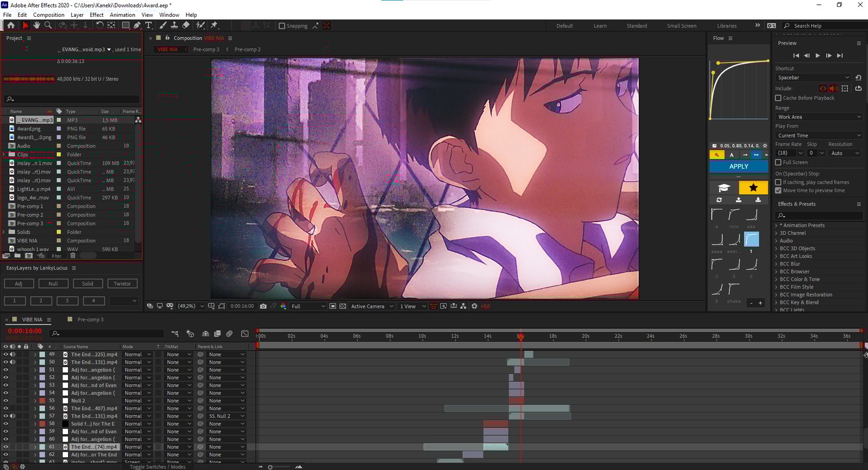Click the label color swatch of Null 2 layer

pos(42,401)
